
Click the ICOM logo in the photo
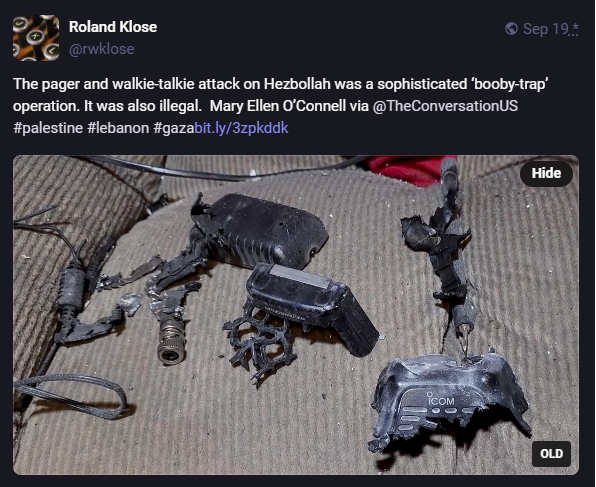pyautogui.click(x=441, y=400)
